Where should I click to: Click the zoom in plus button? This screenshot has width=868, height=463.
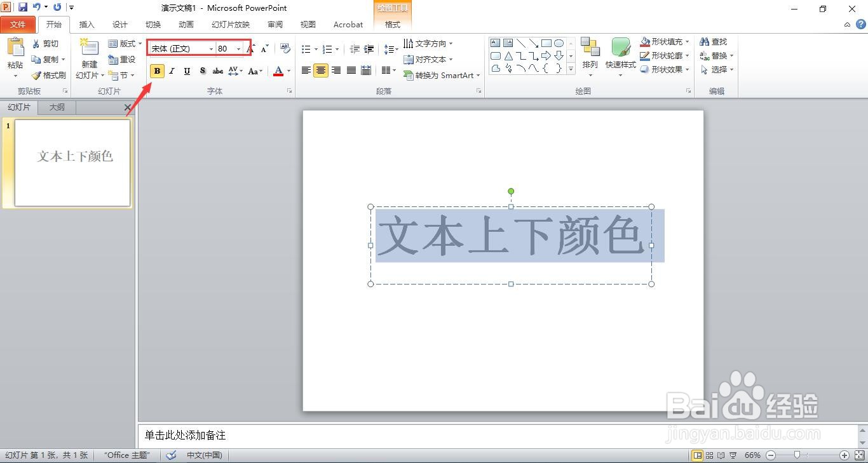point(844,455)
